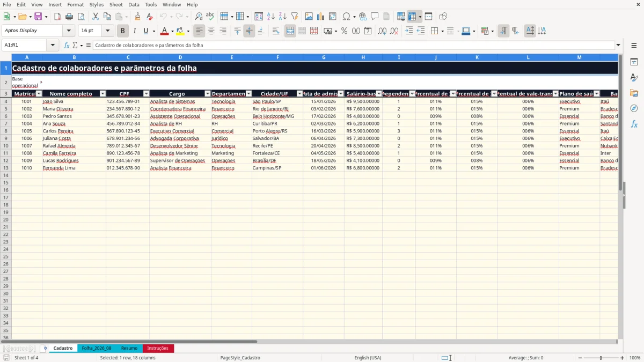
Task: Open the Borders dropdown arrow
Action: (442, 31)
